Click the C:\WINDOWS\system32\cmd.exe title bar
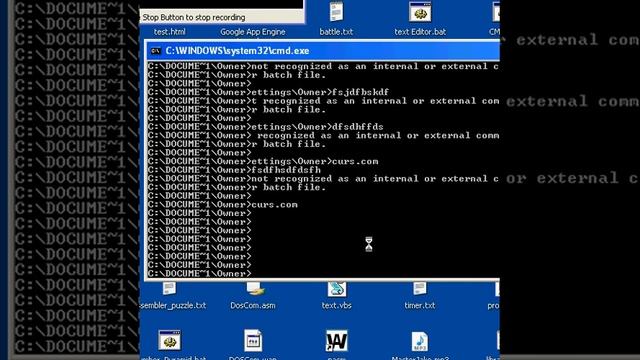Viewport: 640px width, 360px height. [323, 51]
